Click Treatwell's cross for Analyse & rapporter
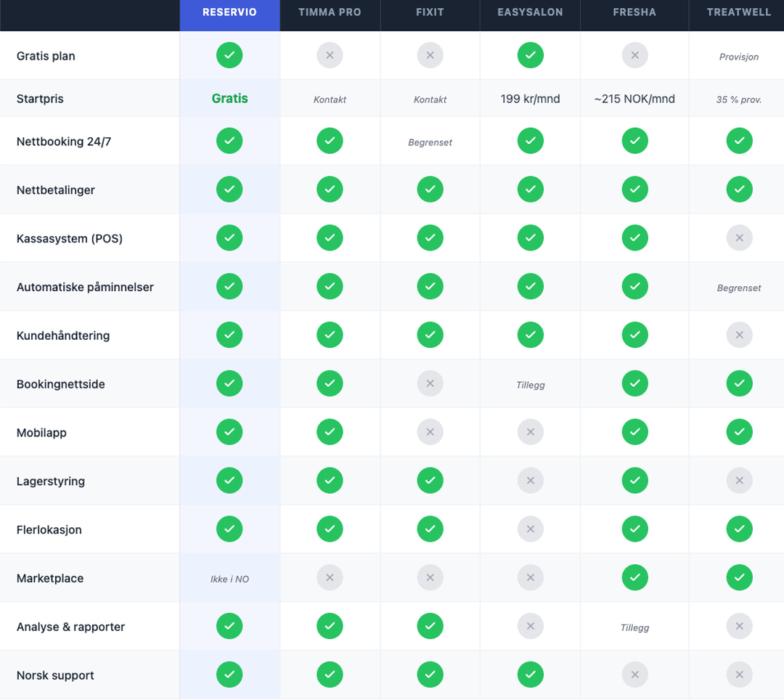Image resolution: width=784 pixels, height=700 pixels. tap(740, 625)
